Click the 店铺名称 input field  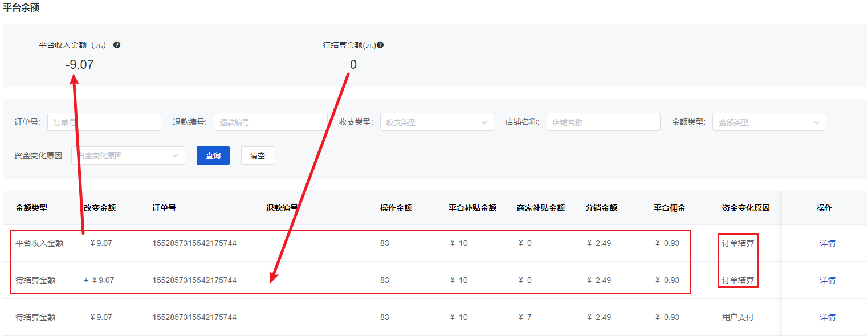point(603,122)
